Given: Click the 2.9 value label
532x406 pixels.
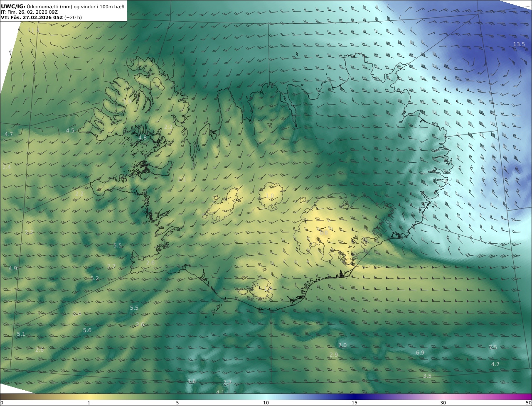Looking at the screenshot, I should [334, 355].
